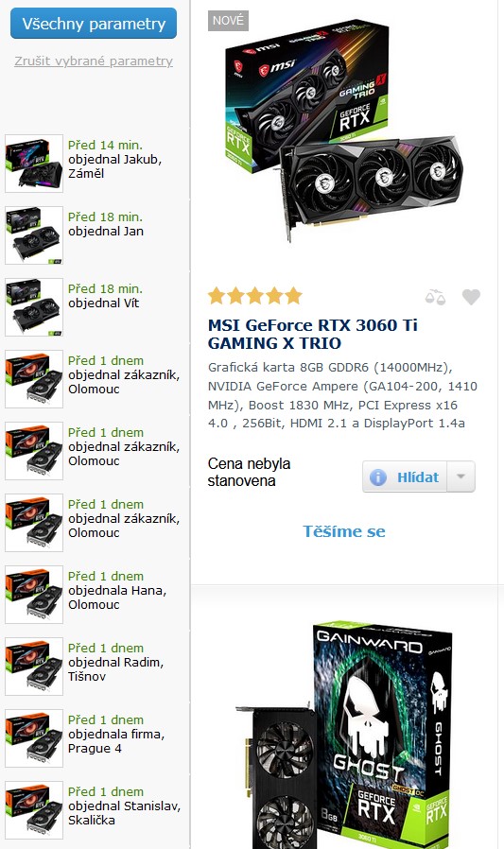
Task: Open the Hlídat dropdown arrow
Action: tap(461, 476)
